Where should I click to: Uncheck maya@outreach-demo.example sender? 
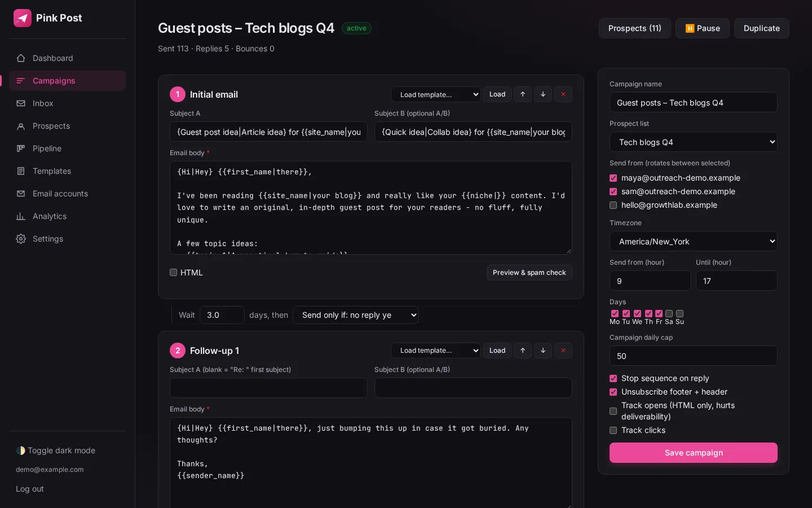tap(614, 178)
